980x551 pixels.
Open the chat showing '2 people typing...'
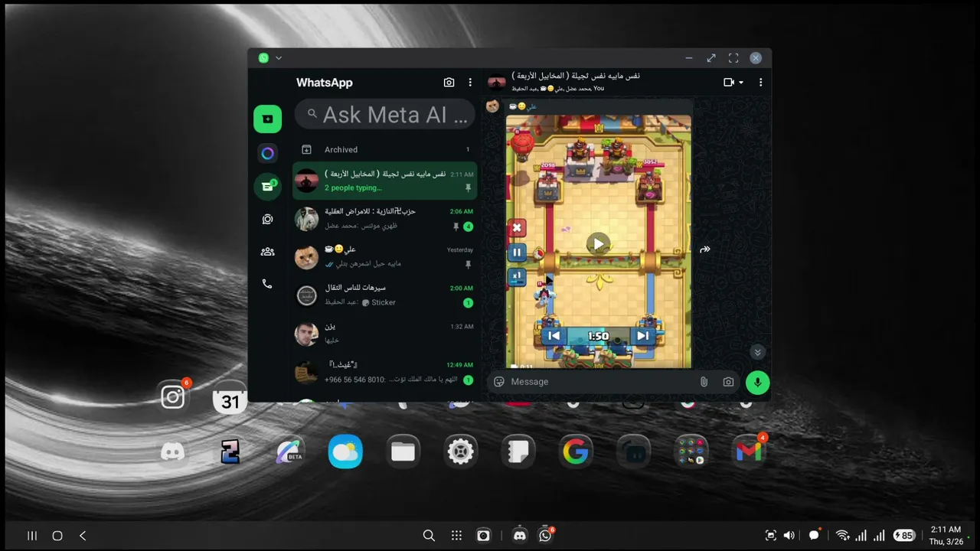(385, 181)
